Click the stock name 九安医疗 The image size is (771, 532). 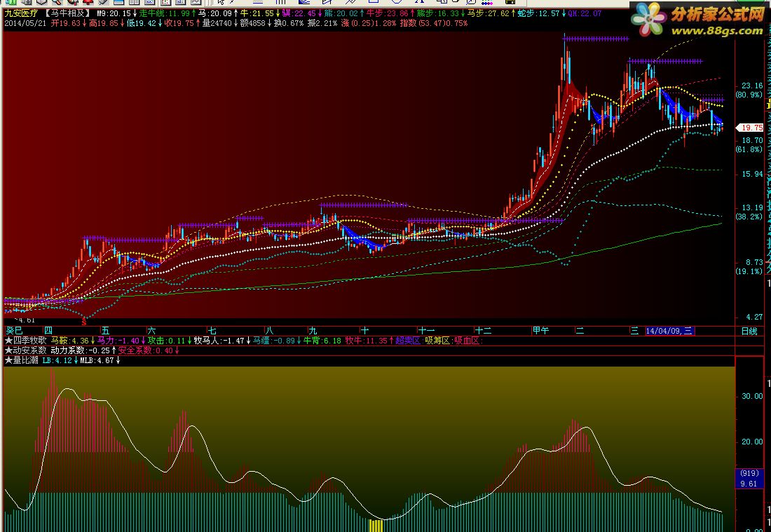21,14
